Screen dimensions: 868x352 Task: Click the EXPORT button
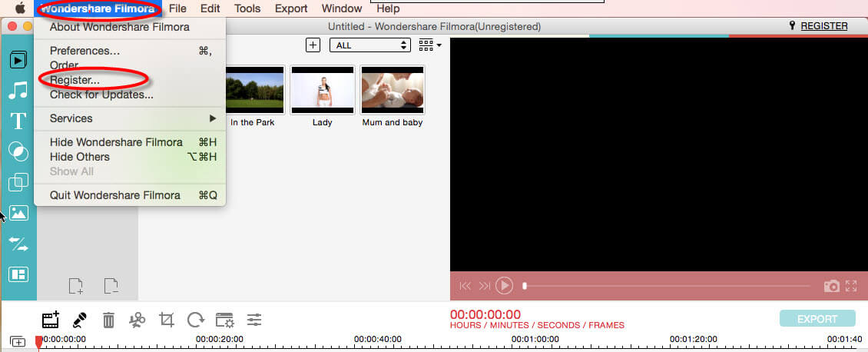click(x=817, y=319)
